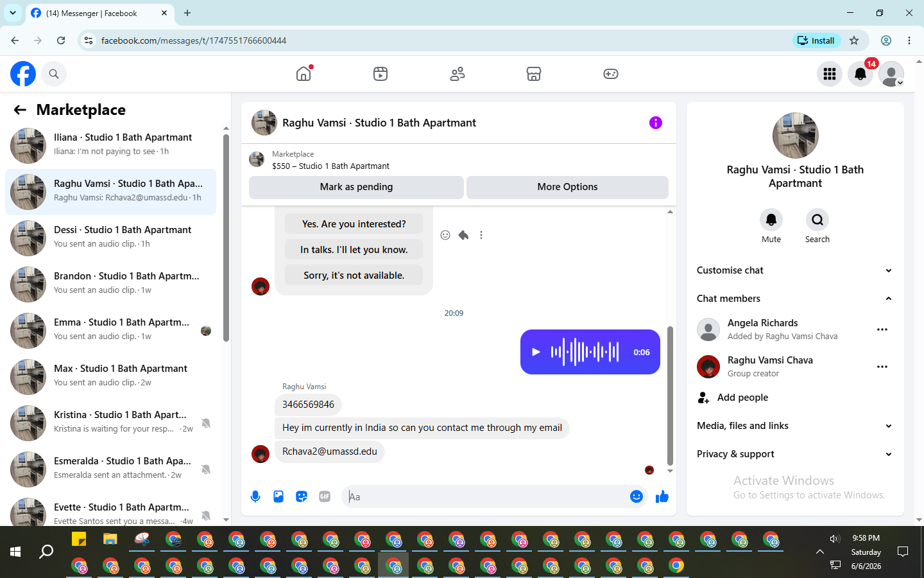Open Dessi Studio 1 Bath Apartmant chat
Viewport: 924px width, 578px height.
tap(110, 238)
